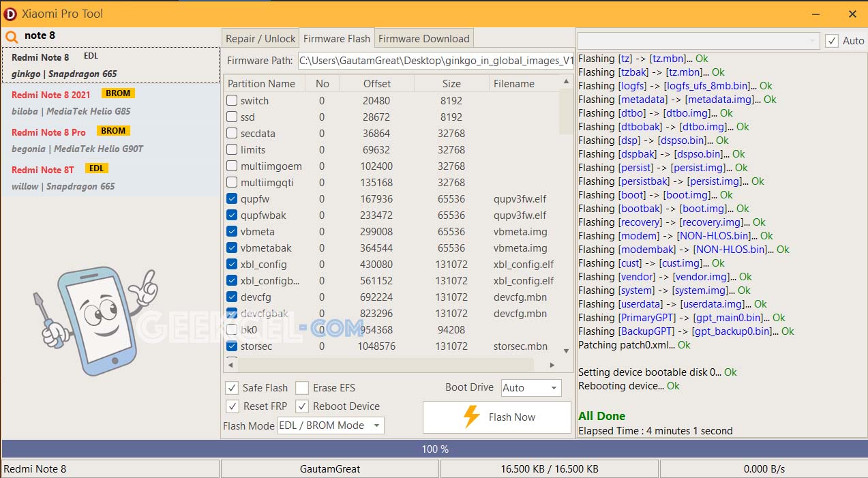Viewport: 868px width, 478px height.
Task: Click the Filename column header
Action: point(524,83)
